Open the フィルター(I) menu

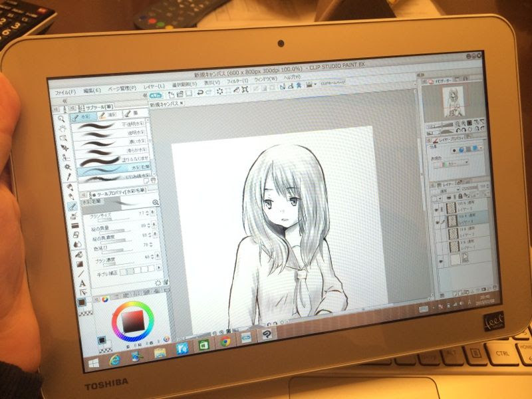pos(237,80)
